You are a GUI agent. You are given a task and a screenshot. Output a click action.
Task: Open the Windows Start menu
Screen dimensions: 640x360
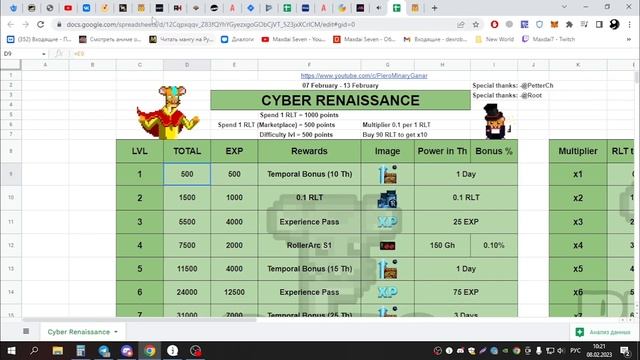(x=11, y=351)
